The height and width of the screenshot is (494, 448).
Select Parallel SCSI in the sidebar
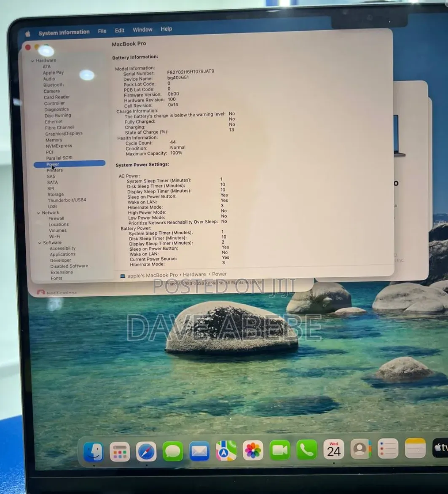(x=59, y=158)
